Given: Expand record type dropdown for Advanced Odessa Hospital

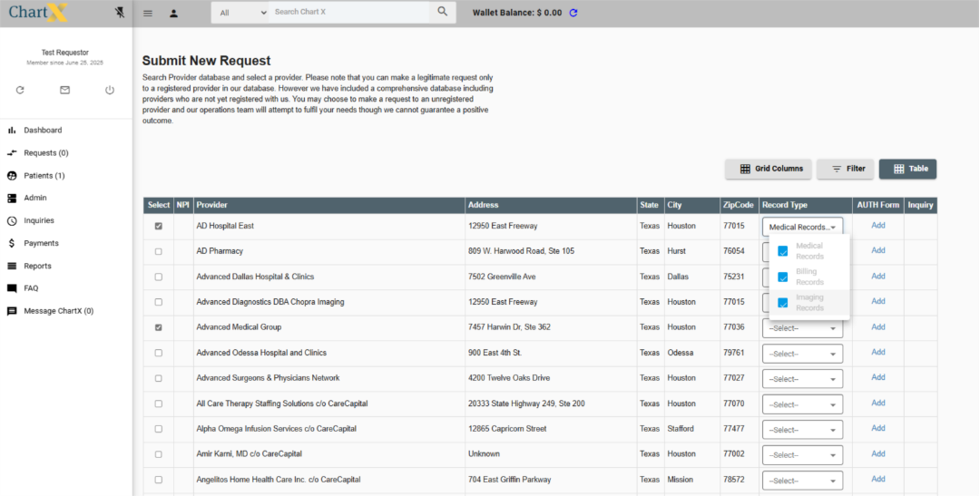Looking at the screenshot, I should pos(802,354).
